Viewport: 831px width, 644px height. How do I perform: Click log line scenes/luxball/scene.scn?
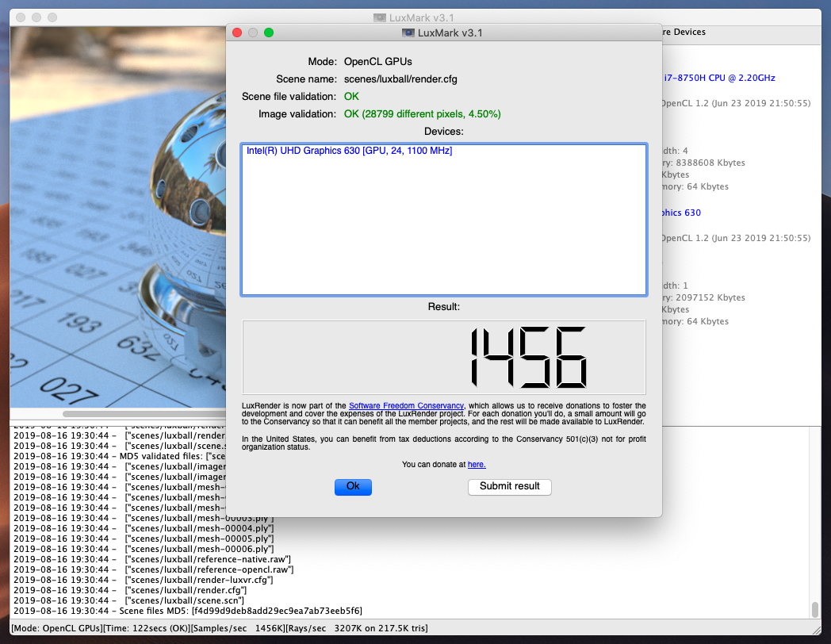tap(128, 600)
